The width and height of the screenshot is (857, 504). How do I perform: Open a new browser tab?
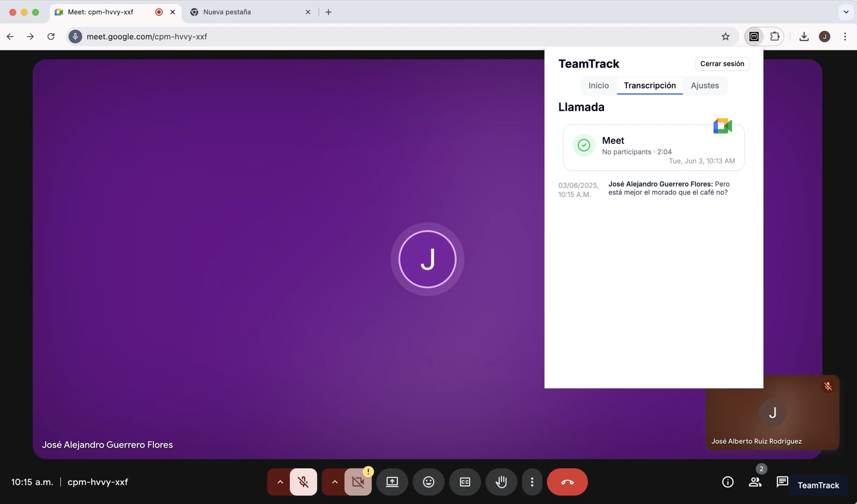pyautogui.click(x=328, y=12)
